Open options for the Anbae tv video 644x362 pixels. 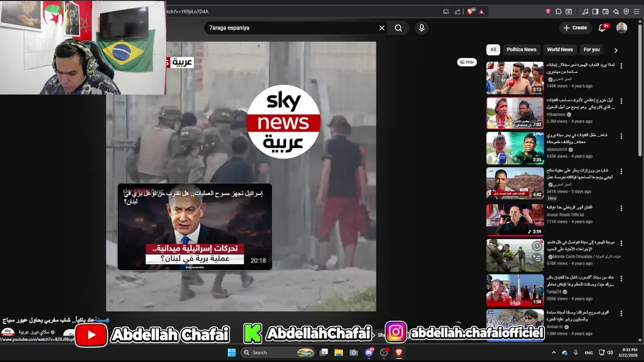pos(621,313)
